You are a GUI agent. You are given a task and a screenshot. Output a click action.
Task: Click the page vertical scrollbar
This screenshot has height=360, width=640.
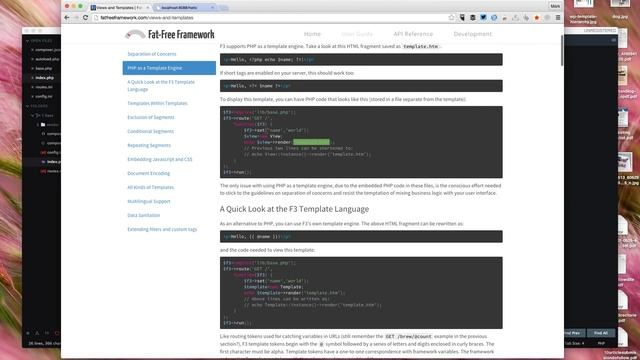(x=562, y=50)
